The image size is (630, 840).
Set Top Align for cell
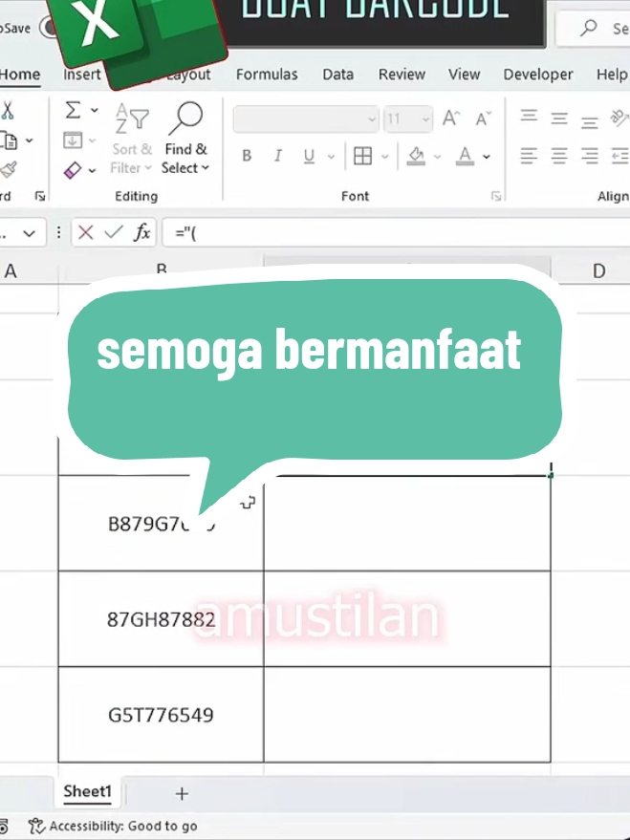coord(529,117)
